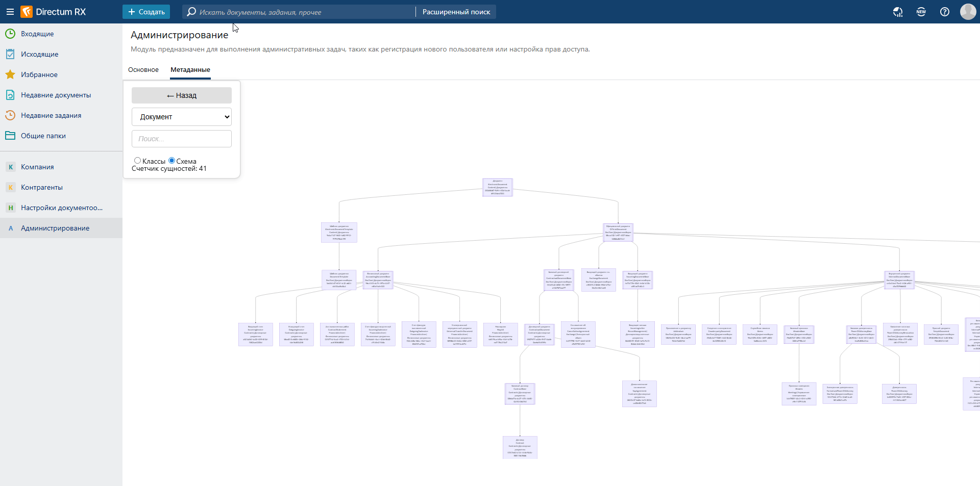The image size is (980, 486).
Task: Open the user profile avatar
Action: tap(968, 12)
